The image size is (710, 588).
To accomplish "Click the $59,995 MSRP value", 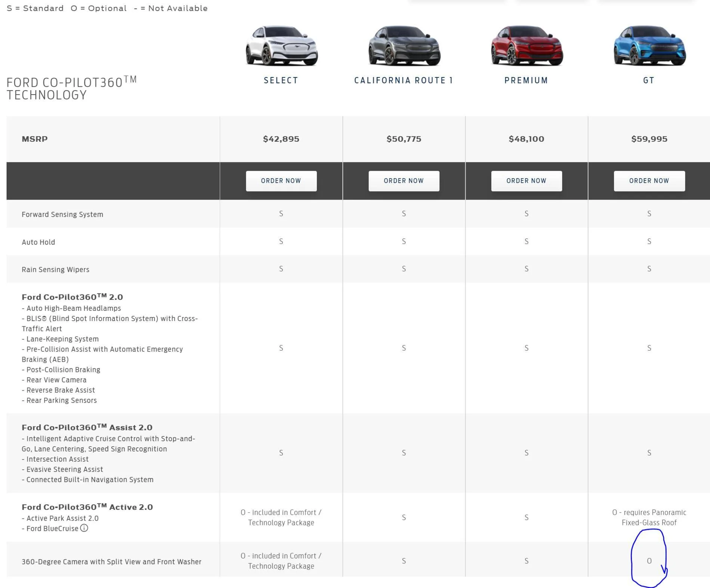I will (x=649, y=139).
